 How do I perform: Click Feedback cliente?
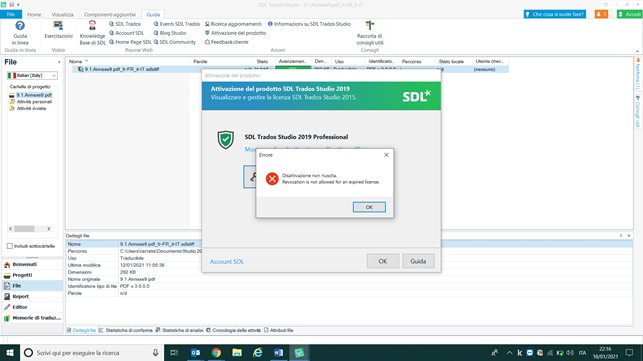click(226, 42)
